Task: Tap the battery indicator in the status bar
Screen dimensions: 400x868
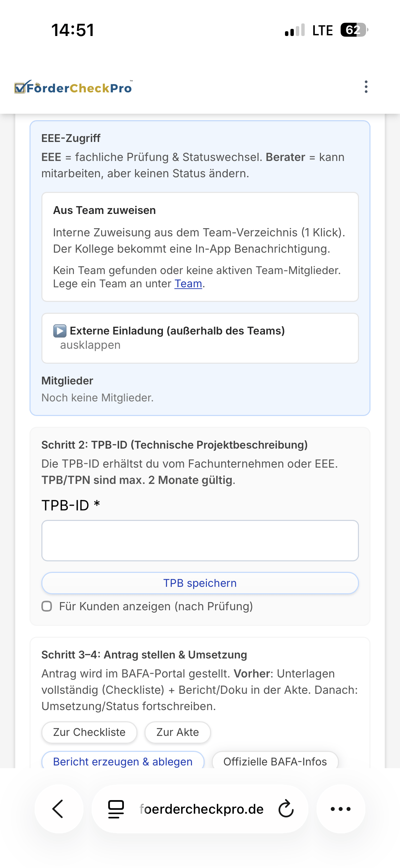Action: coord(353,30)
